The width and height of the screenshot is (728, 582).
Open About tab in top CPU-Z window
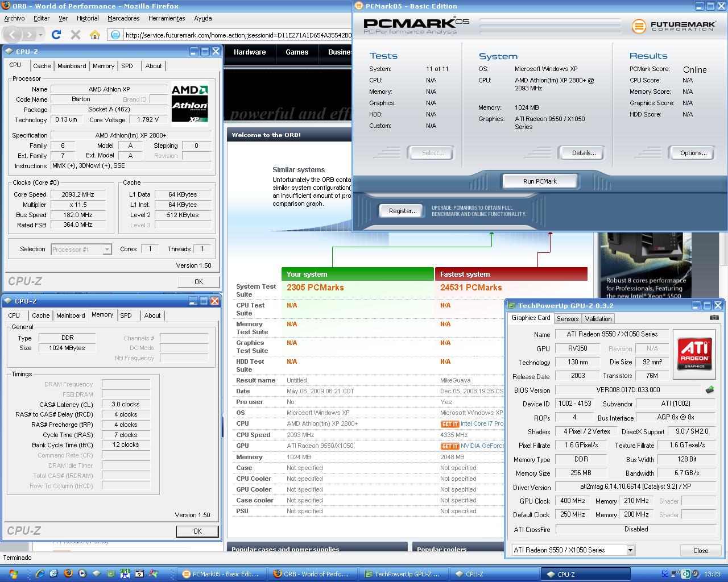[x=154, y=66]
